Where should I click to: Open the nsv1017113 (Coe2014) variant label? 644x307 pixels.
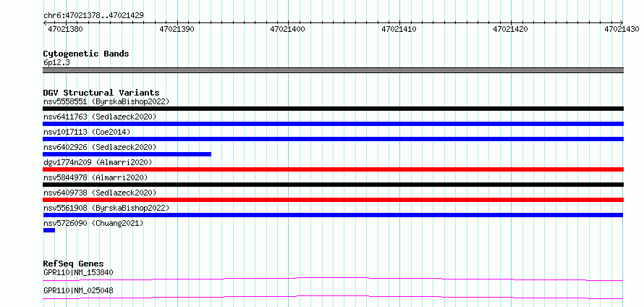[87, 132]
